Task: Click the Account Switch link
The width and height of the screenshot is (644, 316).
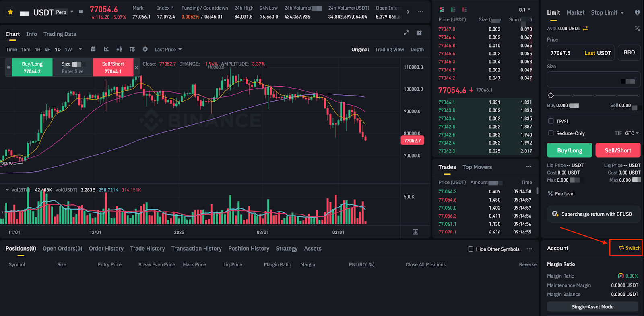Action: [630, 248]
